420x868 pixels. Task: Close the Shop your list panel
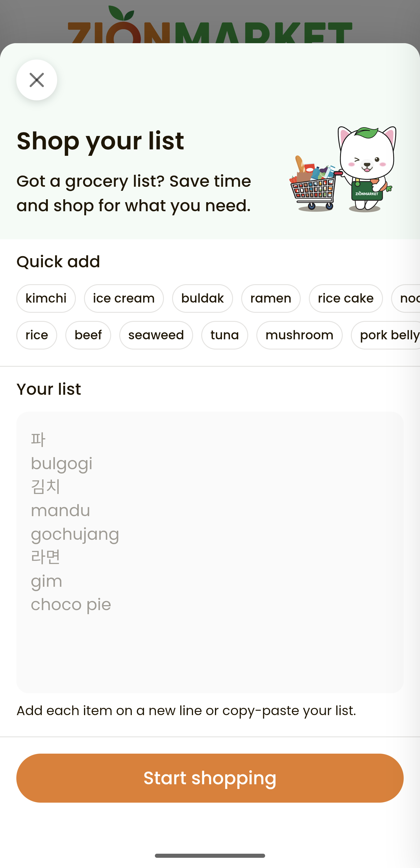click(36, 80)
